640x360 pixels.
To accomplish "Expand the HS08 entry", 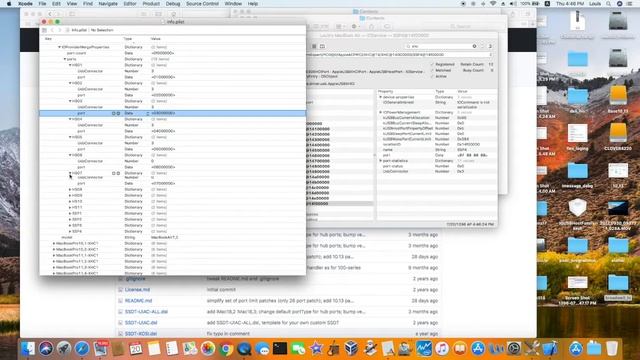I will (70, 189).
